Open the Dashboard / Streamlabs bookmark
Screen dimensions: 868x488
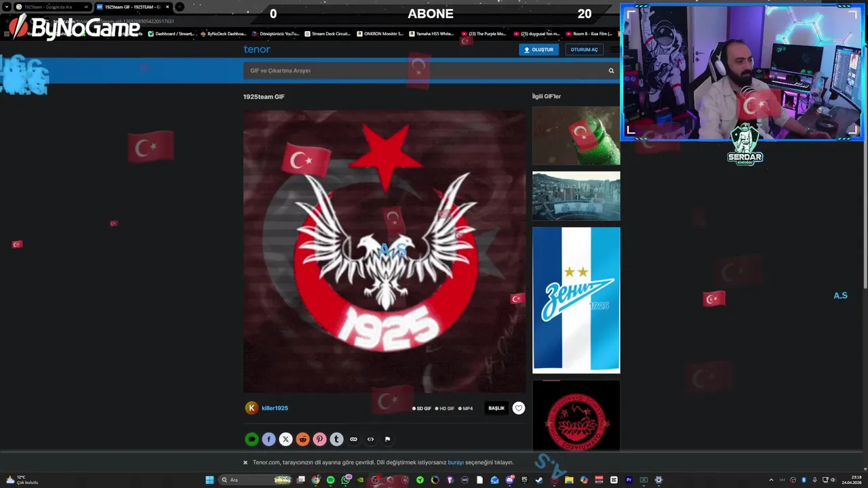point(172,33)
